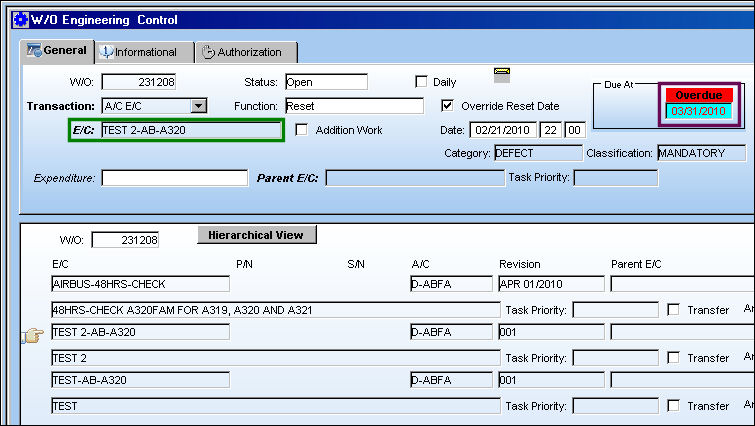
Task: Click the Parent E/C field in header
Action: click(x=415, y=178)
